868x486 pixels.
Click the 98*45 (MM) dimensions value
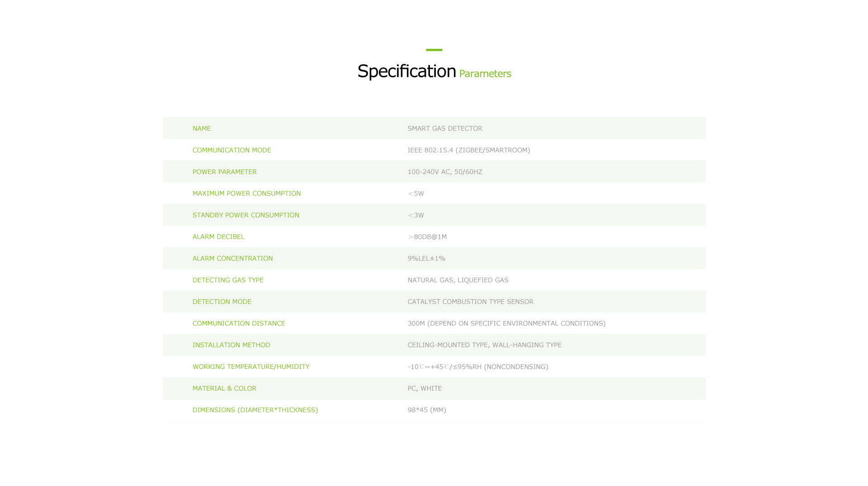point(426,410)
